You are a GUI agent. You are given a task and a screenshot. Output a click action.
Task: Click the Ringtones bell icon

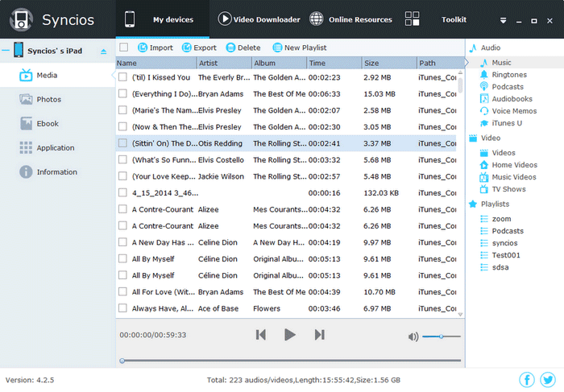(x=484, y=75)
